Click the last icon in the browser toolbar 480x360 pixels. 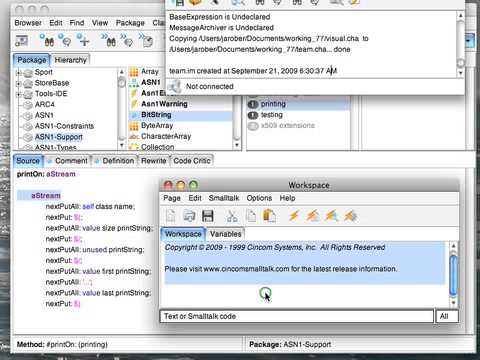coord(146,40)
